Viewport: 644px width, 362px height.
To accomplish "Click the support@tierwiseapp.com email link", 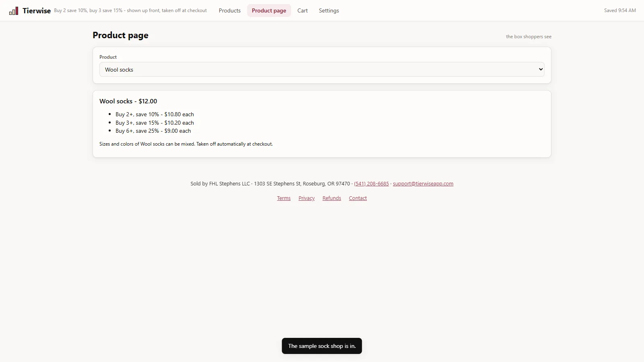I will coord(423,184).
